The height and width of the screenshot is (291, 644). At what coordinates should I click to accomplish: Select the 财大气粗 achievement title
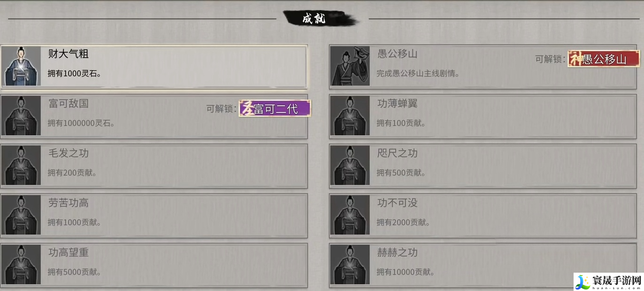click(69, 54)
